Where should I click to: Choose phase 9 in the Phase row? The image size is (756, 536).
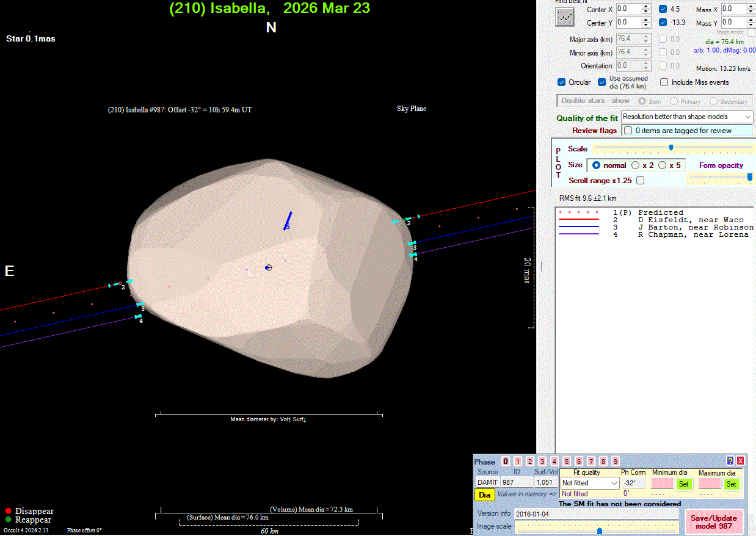coord(615,462)
